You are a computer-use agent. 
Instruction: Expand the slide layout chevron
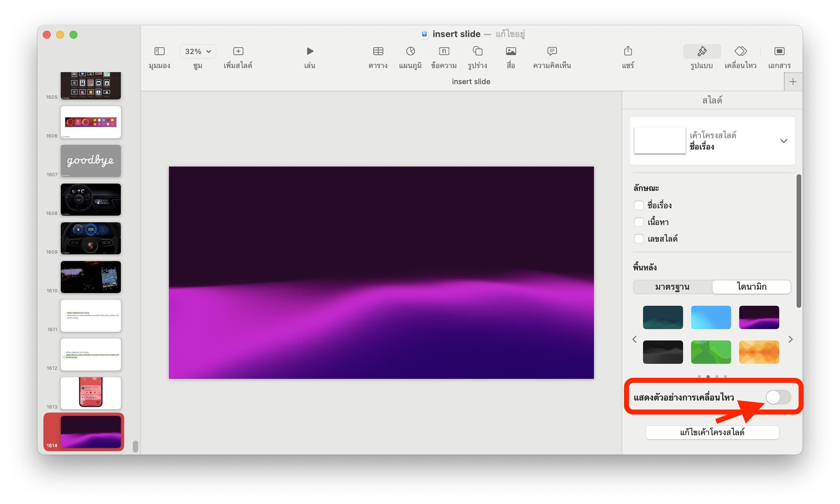point(783,141)
